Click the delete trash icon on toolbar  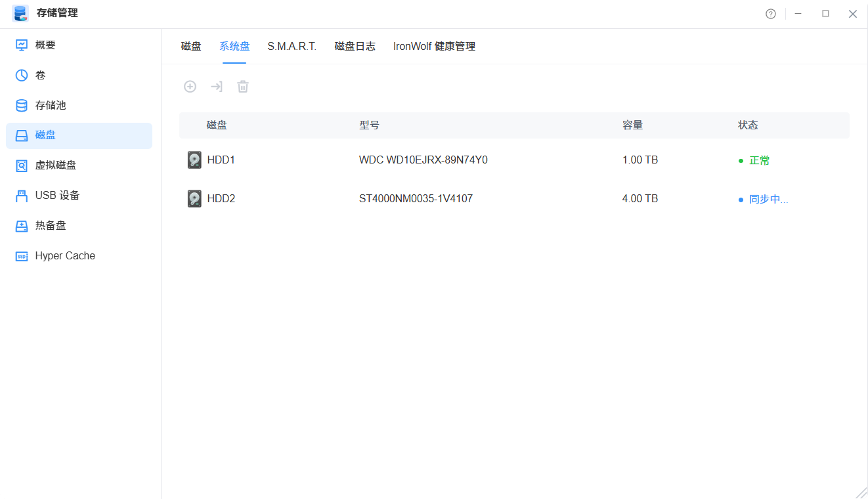click(x=242, y=86)
